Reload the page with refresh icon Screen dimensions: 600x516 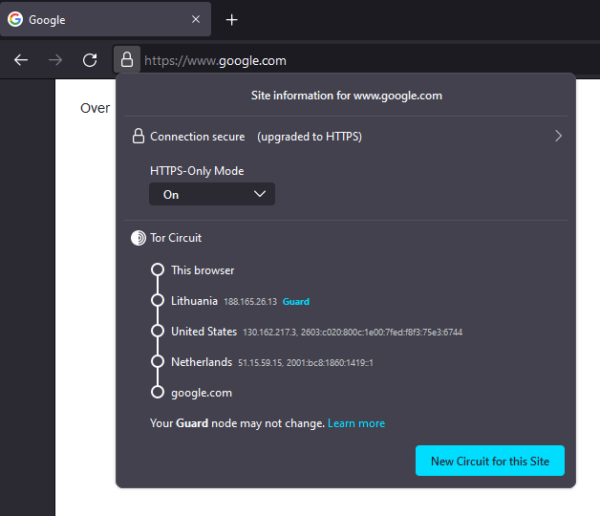tap(89, 60)
